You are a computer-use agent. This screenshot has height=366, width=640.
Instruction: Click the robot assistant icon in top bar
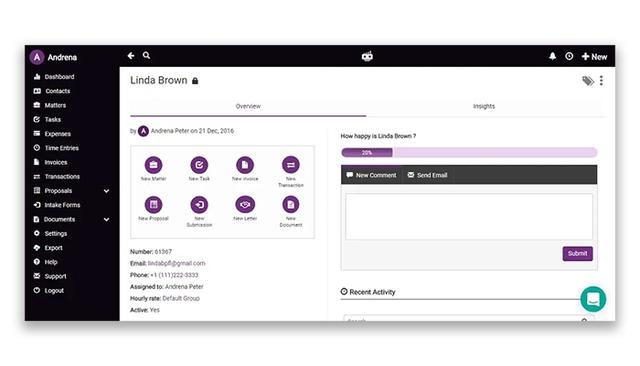[x=367, y=56]
